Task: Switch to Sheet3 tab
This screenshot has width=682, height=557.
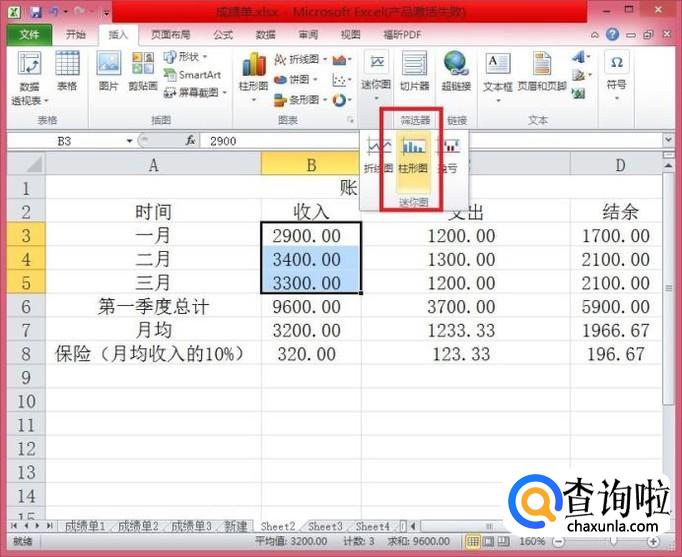Action: [x=325, y=526]
